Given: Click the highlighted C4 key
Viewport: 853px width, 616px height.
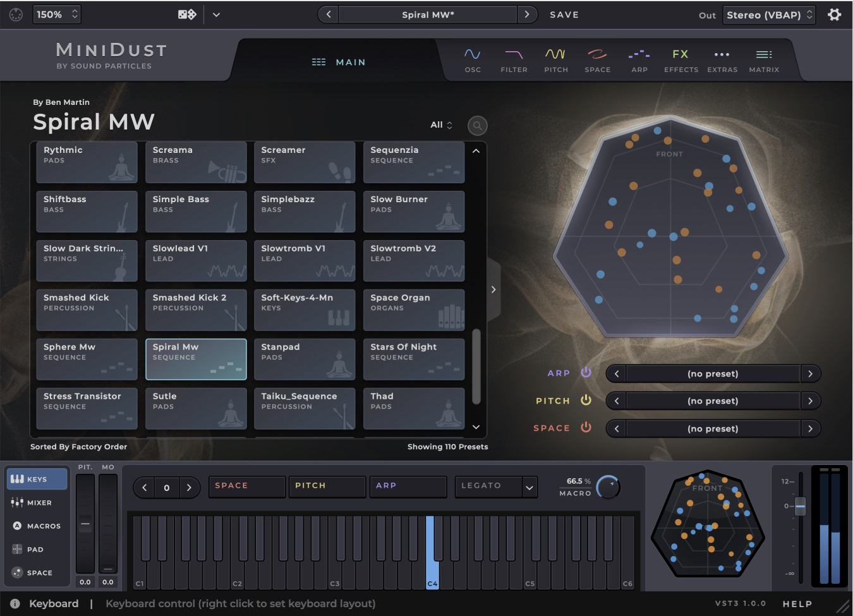Looking at the screenshot, I should pos(432,553).
